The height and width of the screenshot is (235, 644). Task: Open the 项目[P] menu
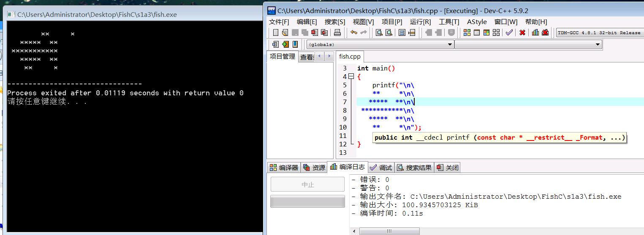392,22
